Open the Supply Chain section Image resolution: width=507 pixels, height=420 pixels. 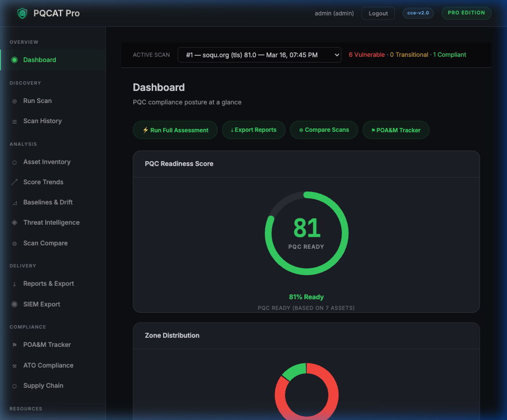[43, 385]
